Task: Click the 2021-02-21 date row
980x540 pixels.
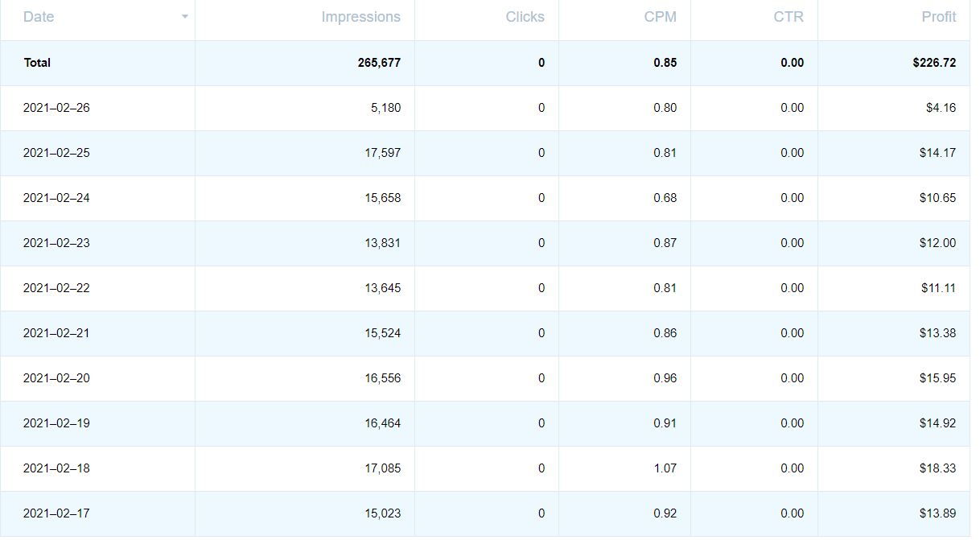Action: (56, 333)
